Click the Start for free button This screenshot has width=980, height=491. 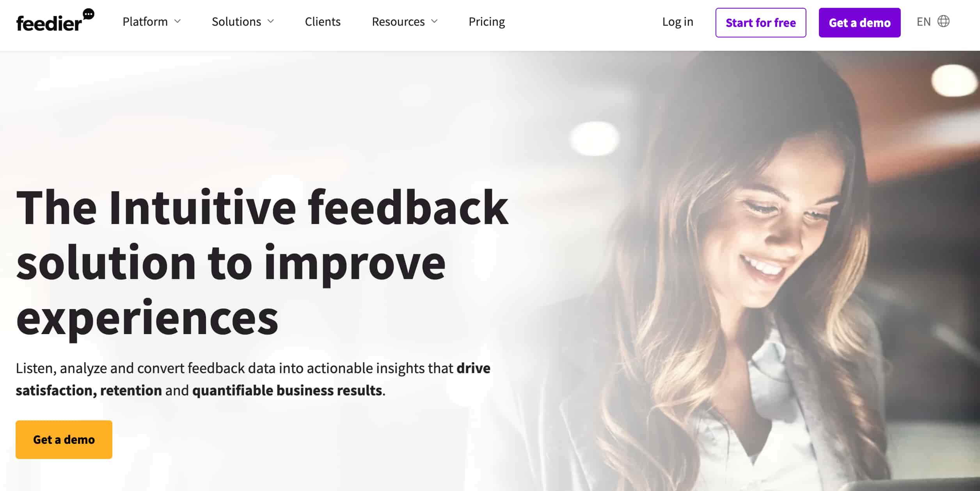761,23
